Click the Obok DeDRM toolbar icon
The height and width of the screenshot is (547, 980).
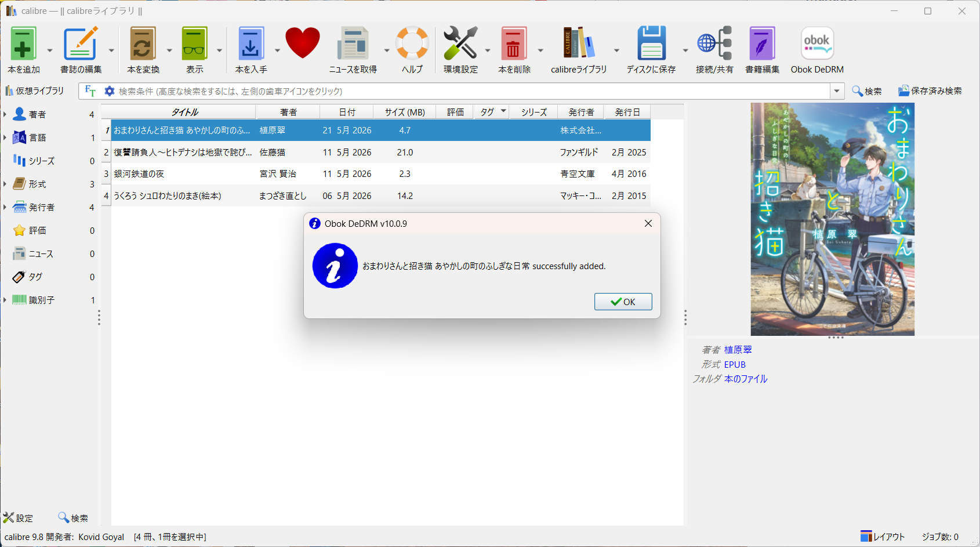817,44
